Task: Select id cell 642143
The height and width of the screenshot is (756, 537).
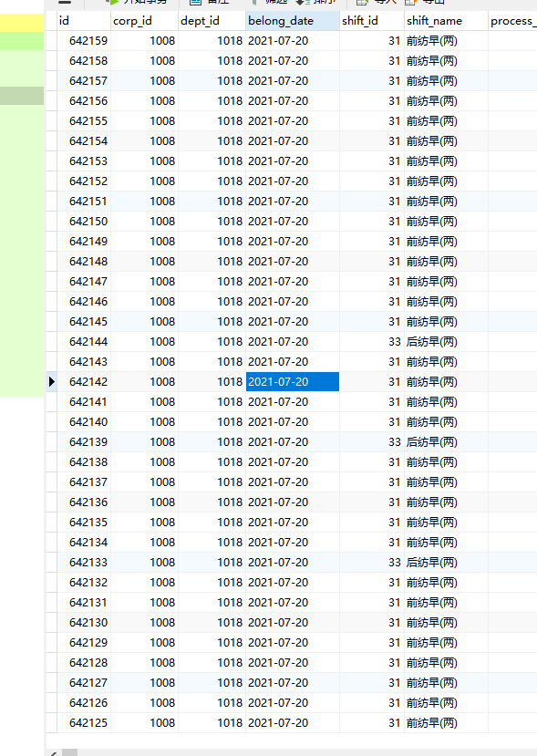Action: pyautogui.click(x=84, y=362)
